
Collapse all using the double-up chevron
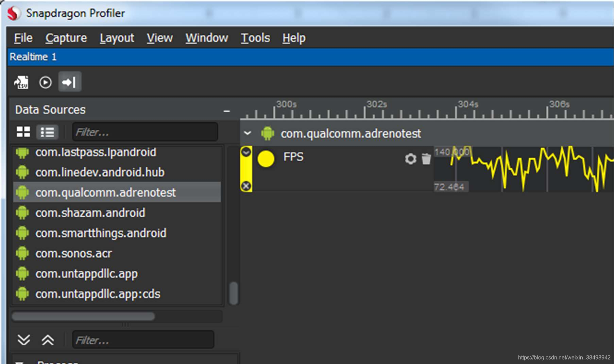point(48,340)
